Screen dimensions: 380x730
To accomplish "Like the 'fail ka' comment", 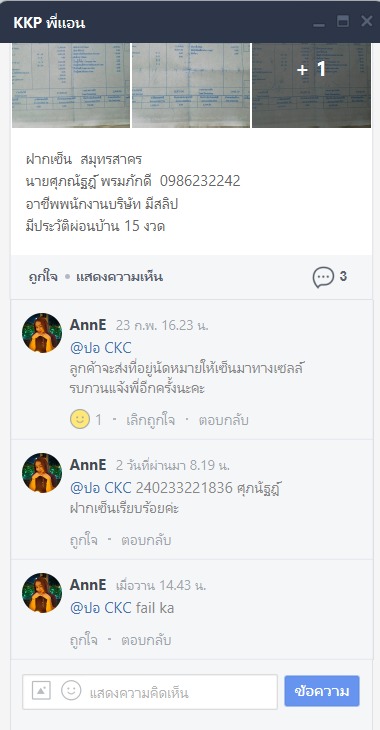I will point(84,640).
